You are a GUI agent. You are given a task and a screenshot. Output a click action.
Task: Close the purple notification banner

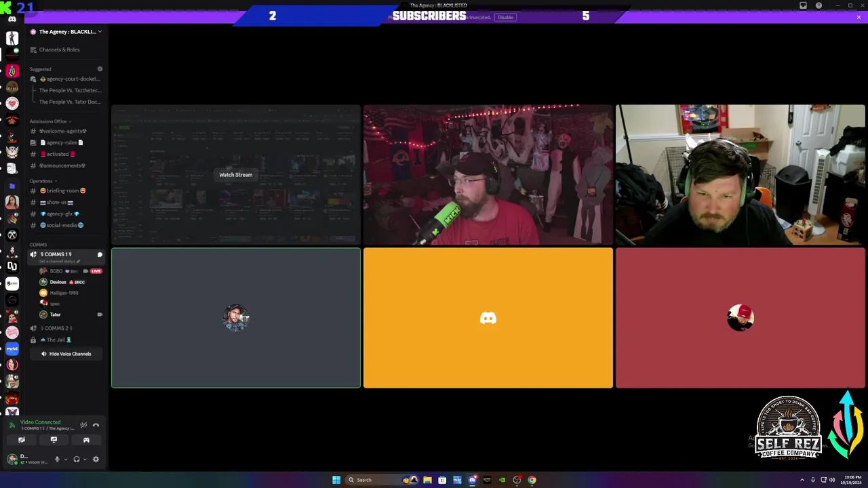[x=859, y=17]
